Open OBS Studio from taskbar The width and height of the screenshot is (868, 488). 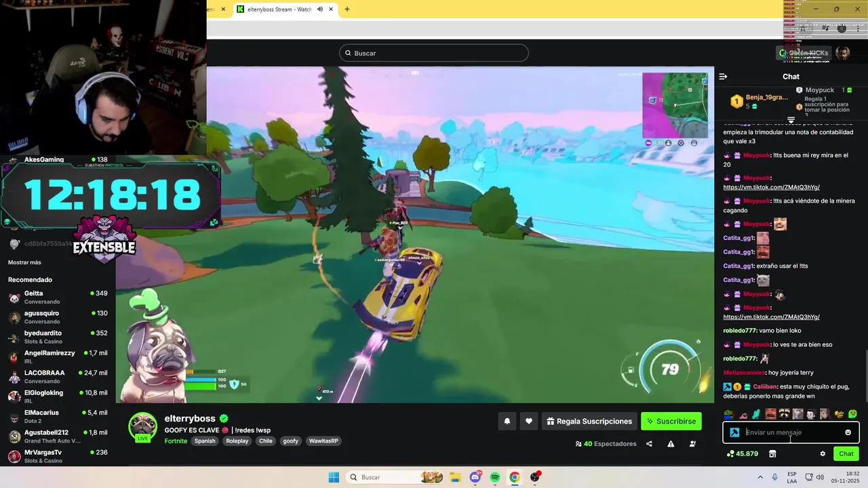tap(535, 477)
